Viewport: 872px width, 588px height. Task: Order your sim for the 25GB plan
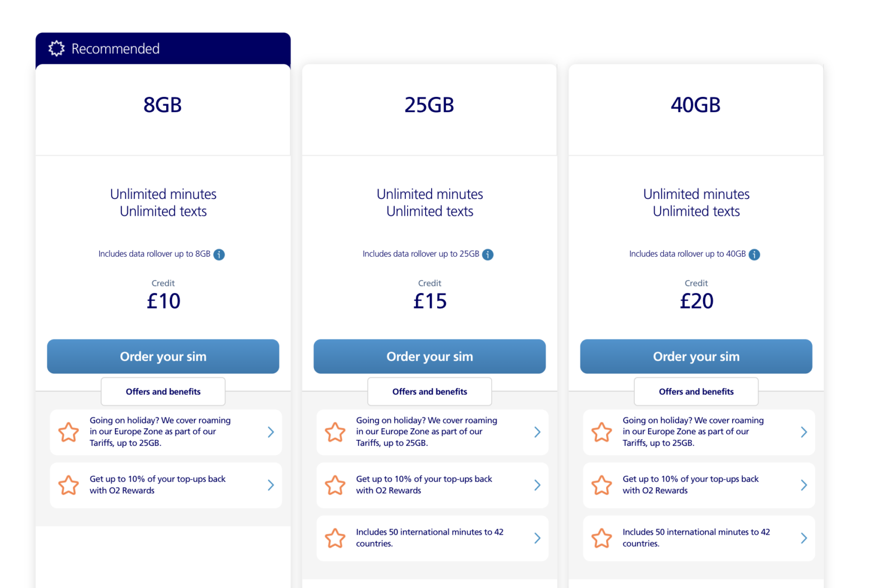pos(429,356)
